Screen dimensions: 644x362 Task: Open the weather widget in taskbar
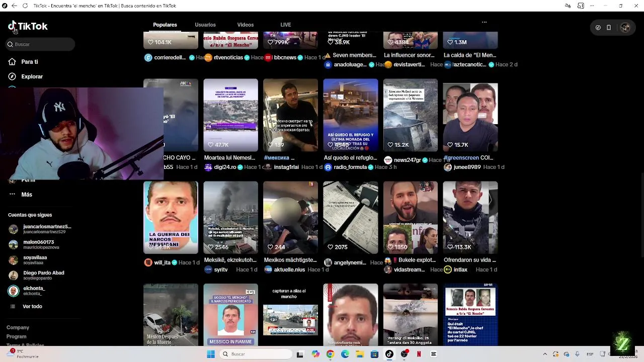[x=23, y=354]
